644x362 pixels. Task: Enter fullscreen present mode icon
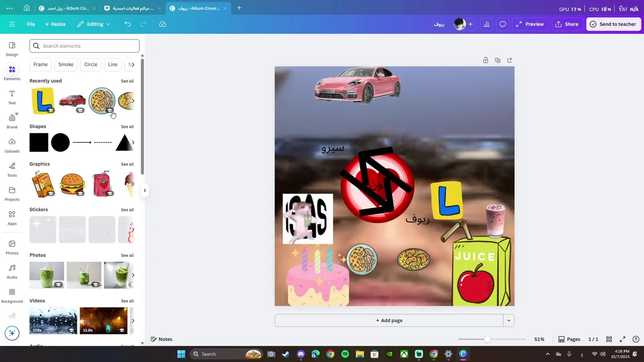click(x=622, y=339)
